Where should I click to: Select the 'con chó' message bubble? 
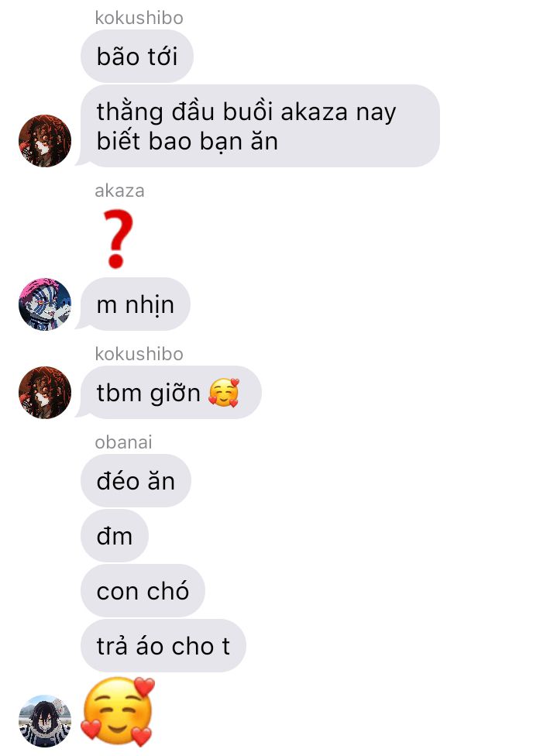(x=143, y=590)
